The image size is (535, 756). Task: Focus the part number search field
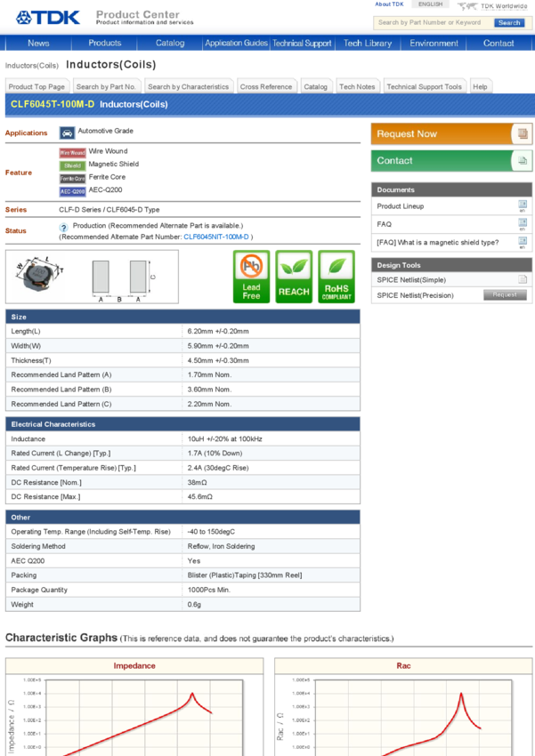pos(434,22)
